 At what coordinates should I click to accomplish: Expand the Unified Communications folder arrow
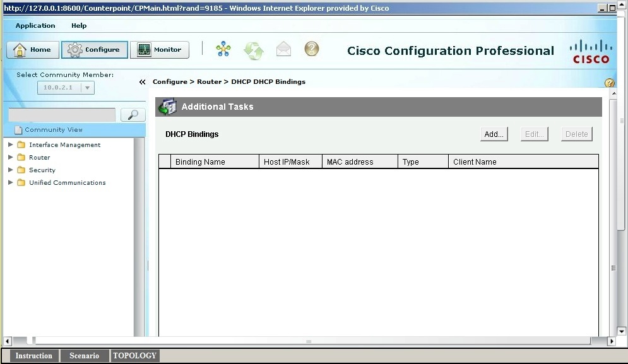[x=10, y=182]
